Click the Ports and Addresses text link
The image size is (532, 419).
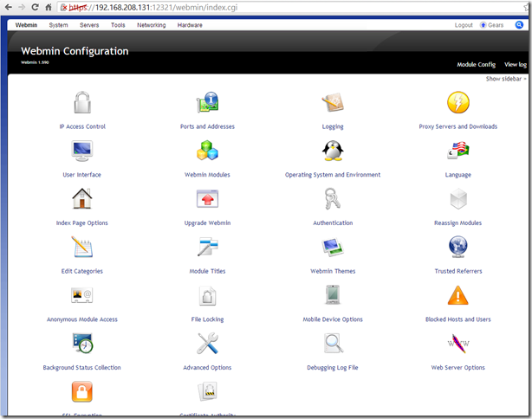(207, 126)
